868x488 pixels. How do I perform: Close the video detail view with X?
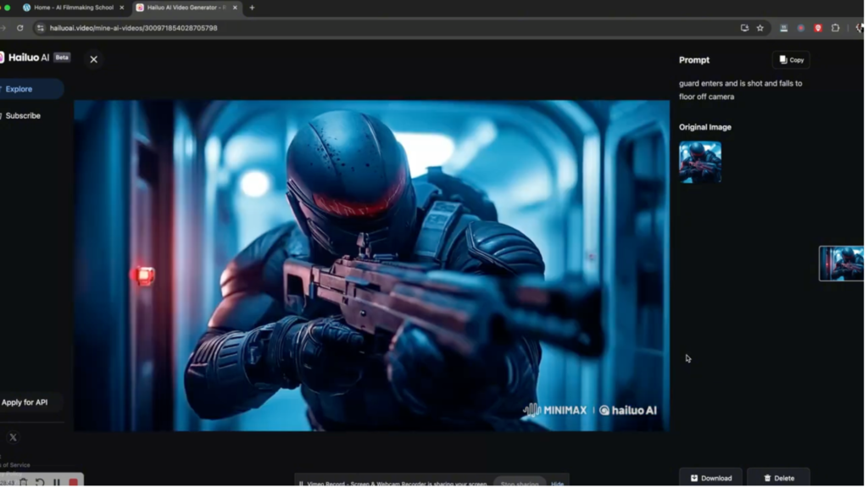[93, 59]
